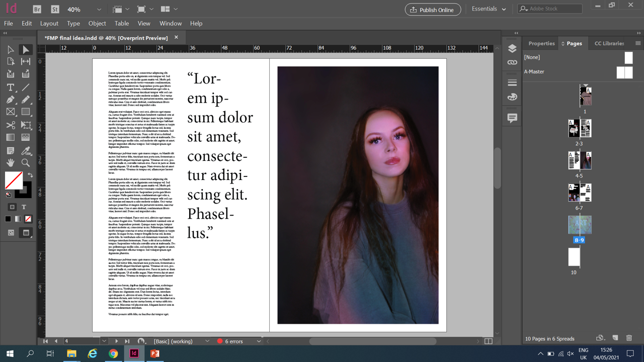
Task: Select the Note tool
Action: tap(11, 150)
